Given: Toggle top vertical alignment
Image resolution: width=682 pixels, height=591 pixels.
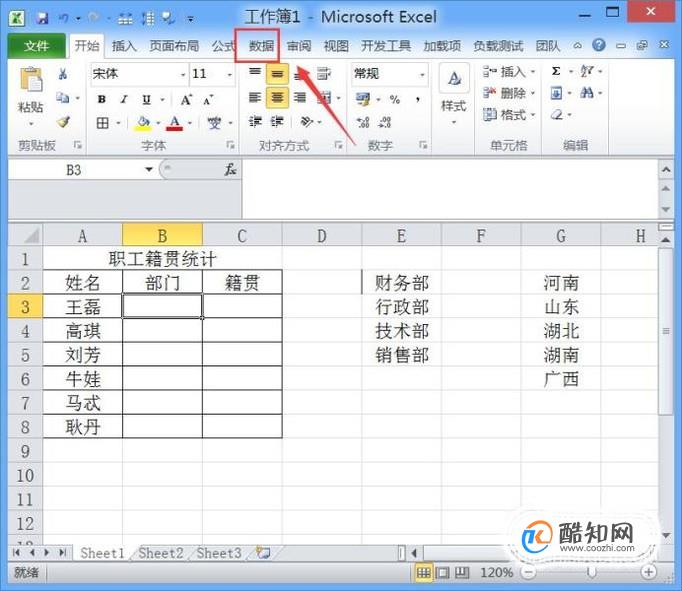Looking at the screenshot, I should (255, 72).
